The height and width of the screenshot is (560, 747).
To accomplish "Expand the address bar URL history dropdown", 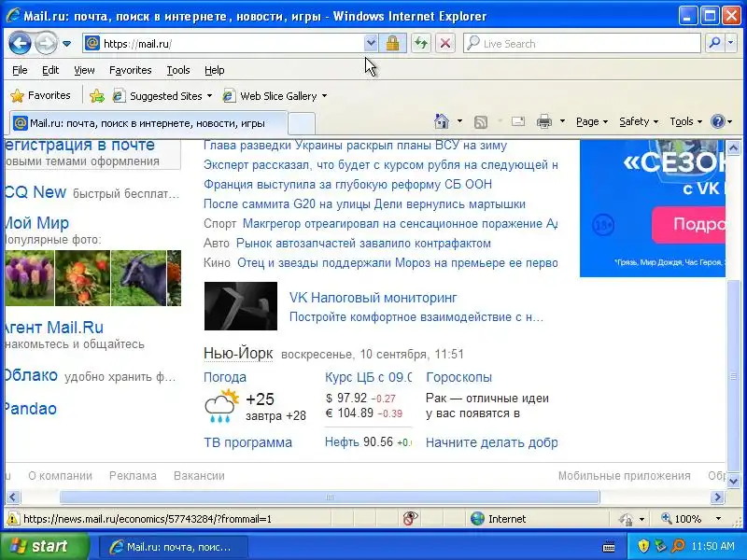I will coord(371,44).
